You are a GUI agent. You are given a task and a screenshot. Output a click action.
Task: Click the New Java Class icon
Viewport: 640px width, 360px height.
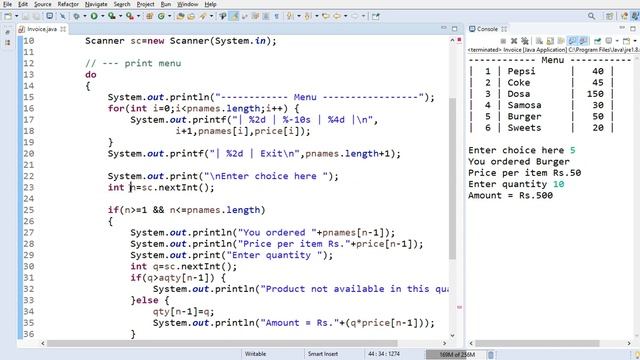click(161, 16)
